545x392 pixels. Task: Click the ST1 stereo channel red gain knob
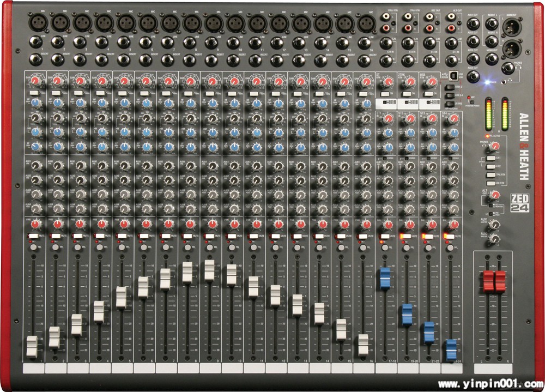click(388, 119)
